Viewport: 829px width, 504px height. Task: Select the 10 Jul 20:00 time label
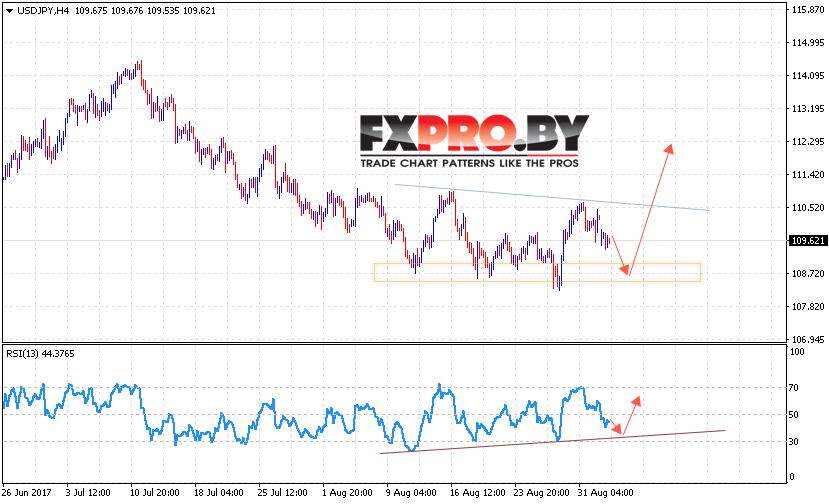pos(154,493)
